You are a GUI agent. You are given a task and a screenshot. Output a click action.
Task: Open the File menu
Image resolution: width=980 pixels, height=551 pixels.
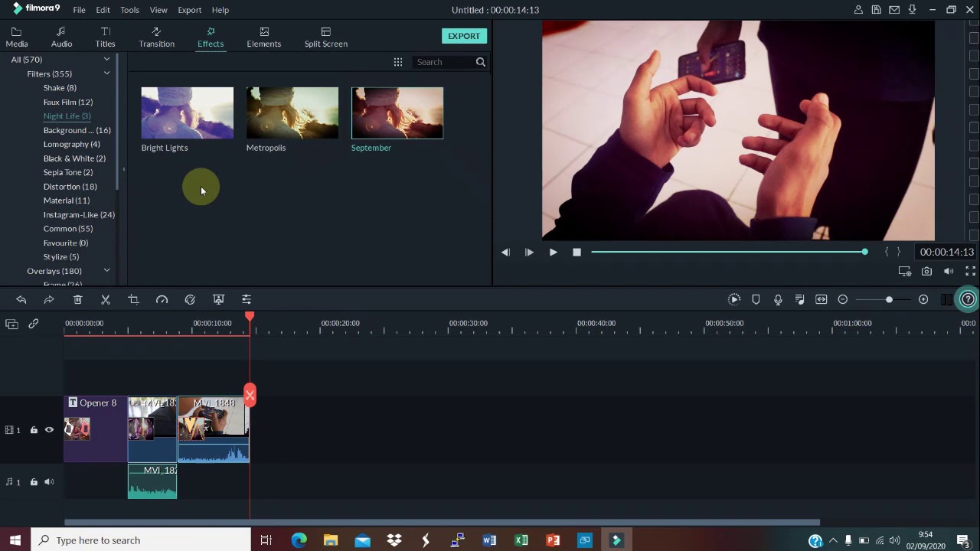point(79,10)
